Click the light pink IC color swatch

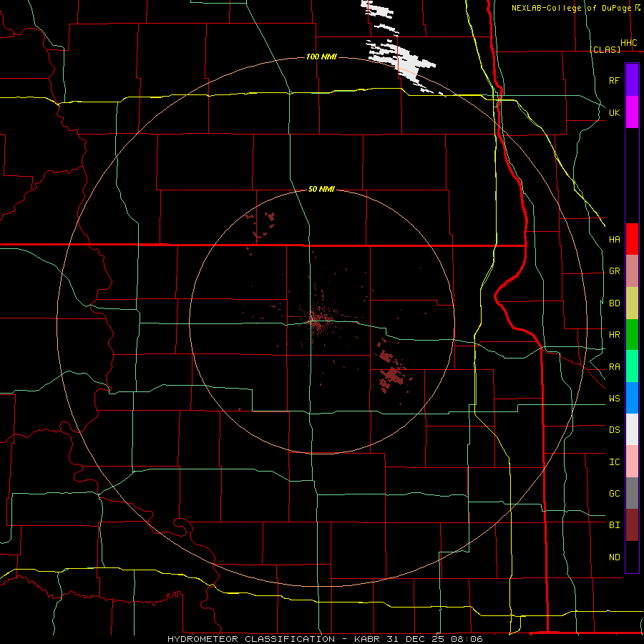click(x=632, y=462)
